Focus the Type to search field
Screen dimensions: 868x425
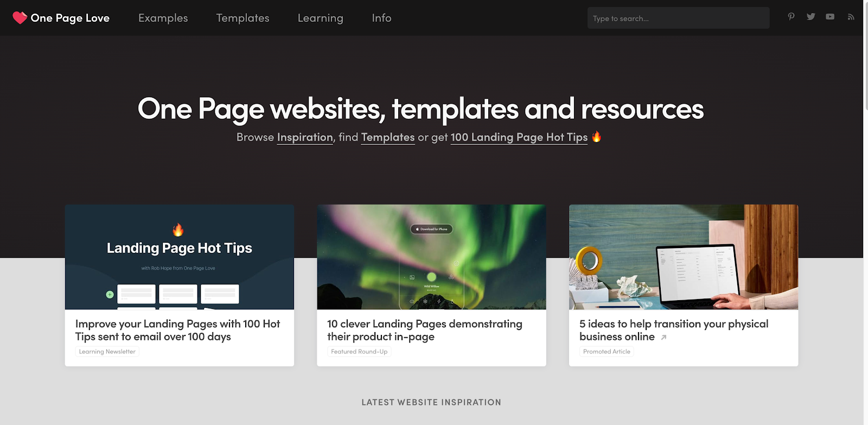pos(678,18)
